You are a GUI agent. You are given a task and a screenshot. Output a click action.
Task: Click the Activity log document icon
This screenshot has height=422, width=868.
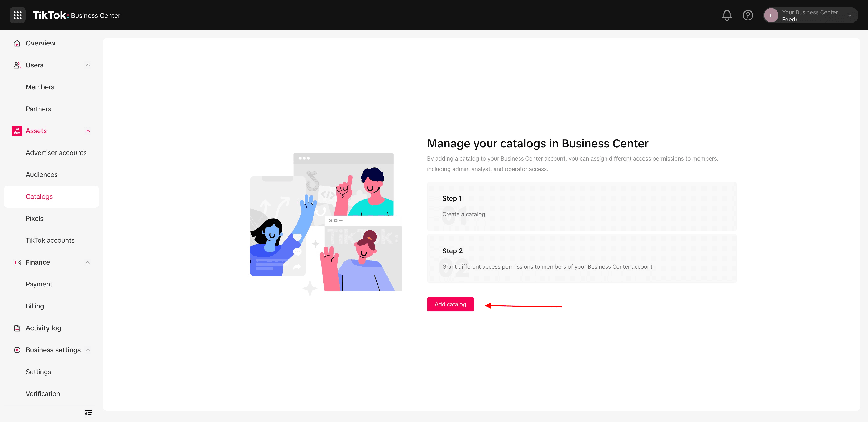pyautogui.click(x=17, y=328)
